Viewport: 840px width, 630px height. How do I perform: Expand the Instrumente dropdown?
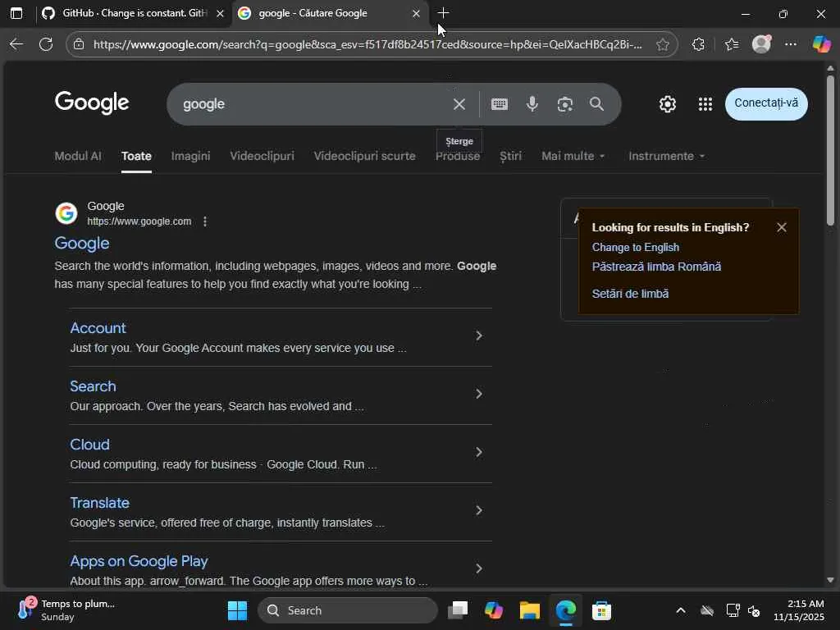click(x=666, y=156)
